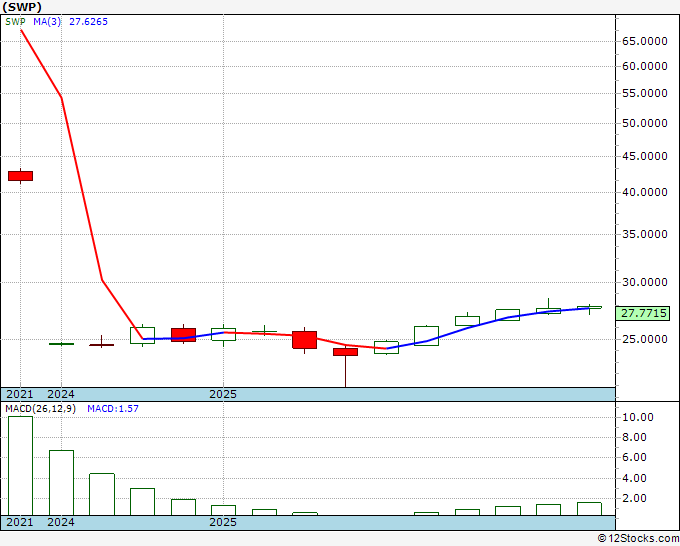
Task: Click 2025 on the price chart time axis
Action: point(223,394)
